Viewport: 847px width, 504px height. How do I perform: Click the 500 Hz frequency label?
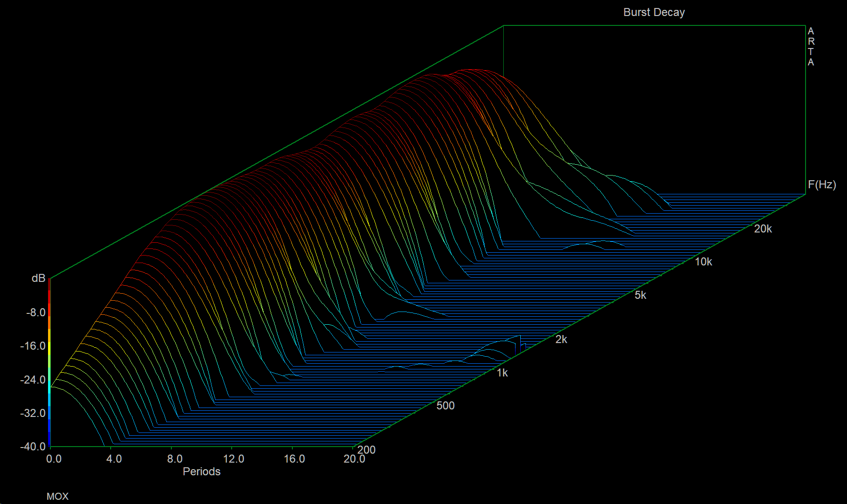click(x=445, y=406)
